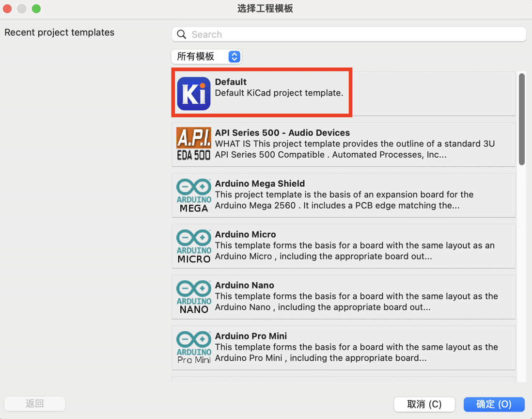The height and width of the screenshot is (419, 532).
Task: Click the Arduino MICRO template icon
Action: tap(194, 246)
